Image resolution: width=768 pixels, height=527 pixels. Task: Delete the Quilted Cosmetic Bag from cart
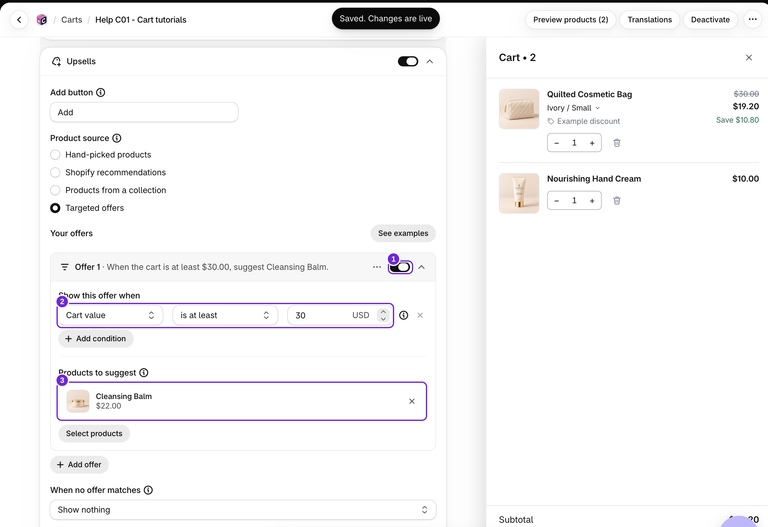tap(617, 143)
